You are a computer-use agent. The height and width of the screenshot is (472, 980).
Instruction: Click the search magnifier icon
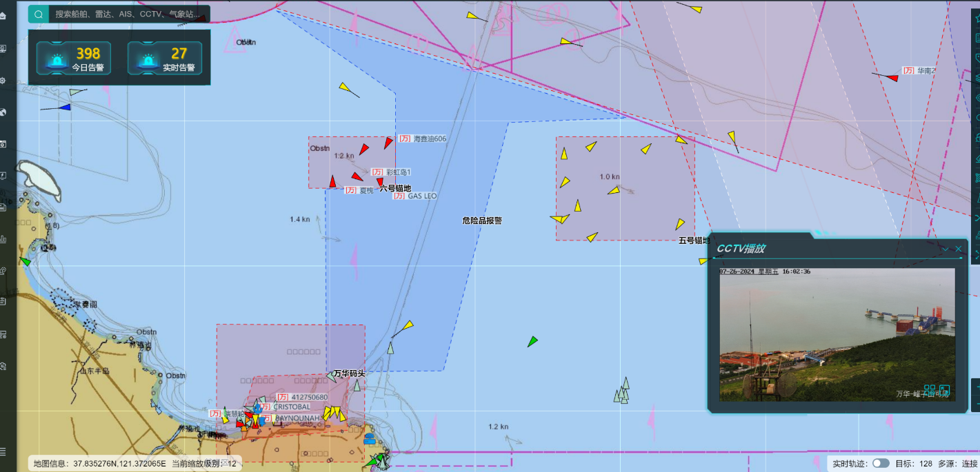point(37,14)
